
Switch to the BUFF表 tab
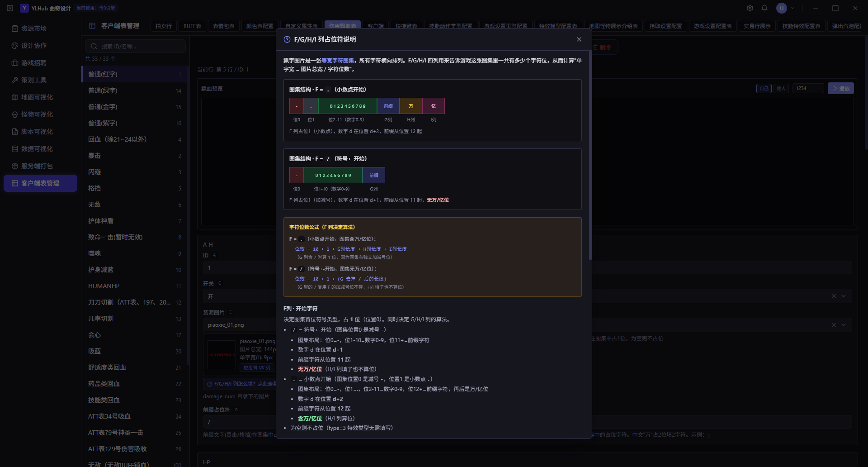point(192,26)
